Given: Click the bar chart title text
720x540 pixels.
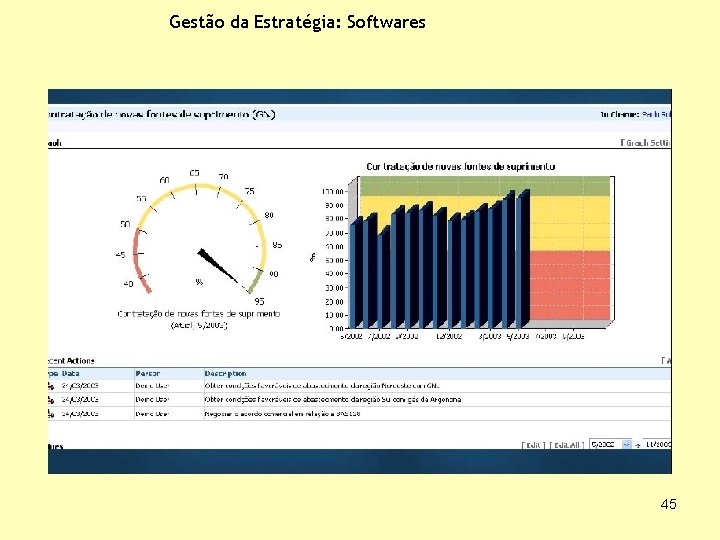Looking at the screenshot, I should point(461,167).
